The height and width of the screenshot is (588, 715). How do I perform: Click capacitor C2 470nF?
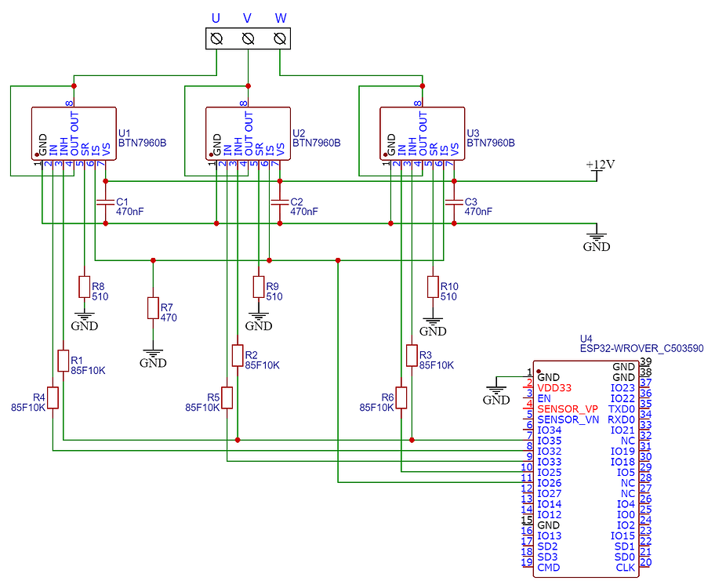278,202
